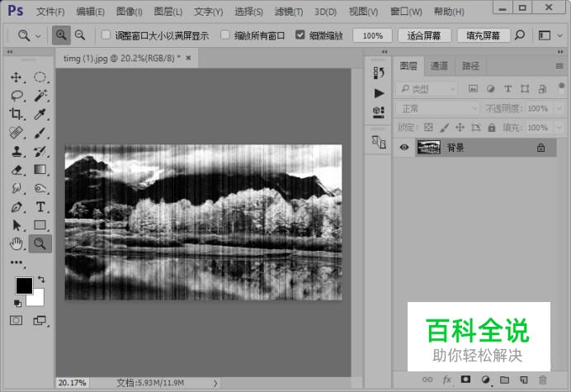Open 填充 fill dropdown arrow
This screenshot has width=571, height=392.
point(559,128)
